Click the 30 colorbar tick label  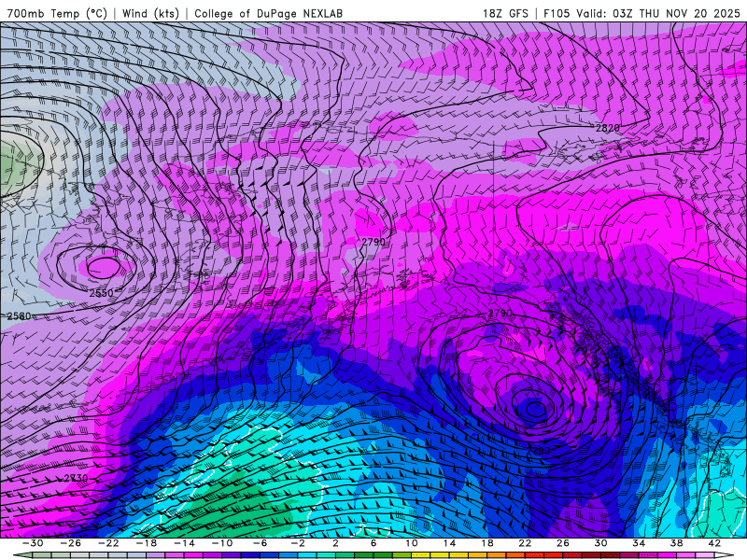point(600,543)
